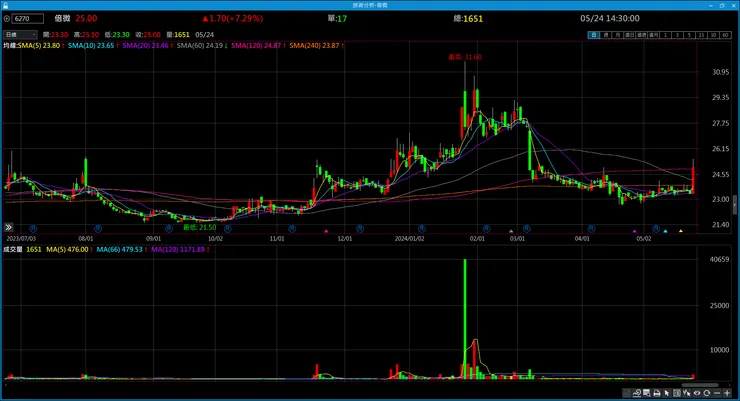Click the stock code input field 6270
Screen dimensions: 740x401
(28, 18)
